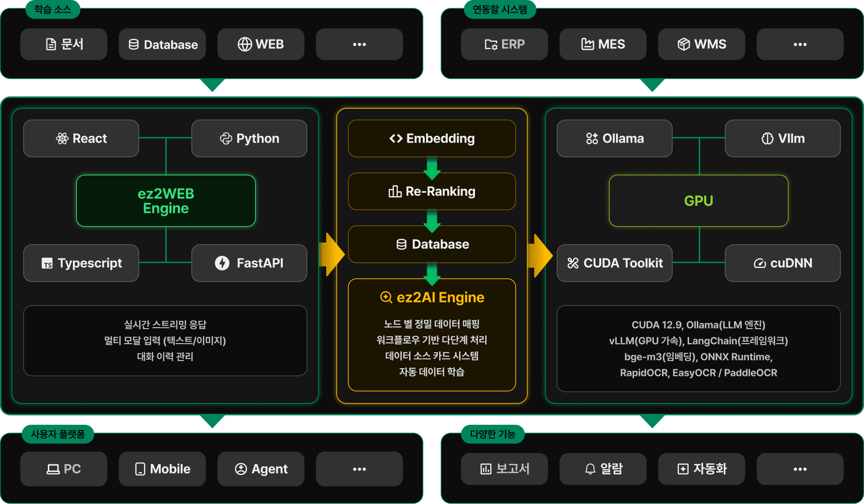Image resolution: width=864 pixels, height=504 pixels.
Task: Click the FastAPI lightning bolt icon
Action: (x=222, y=263)
